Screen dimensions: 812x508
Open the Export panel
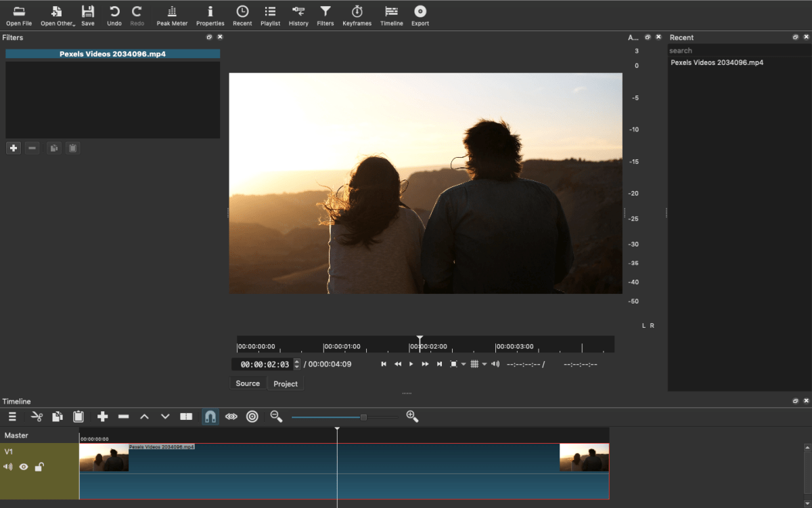click(x=420, y=15)
